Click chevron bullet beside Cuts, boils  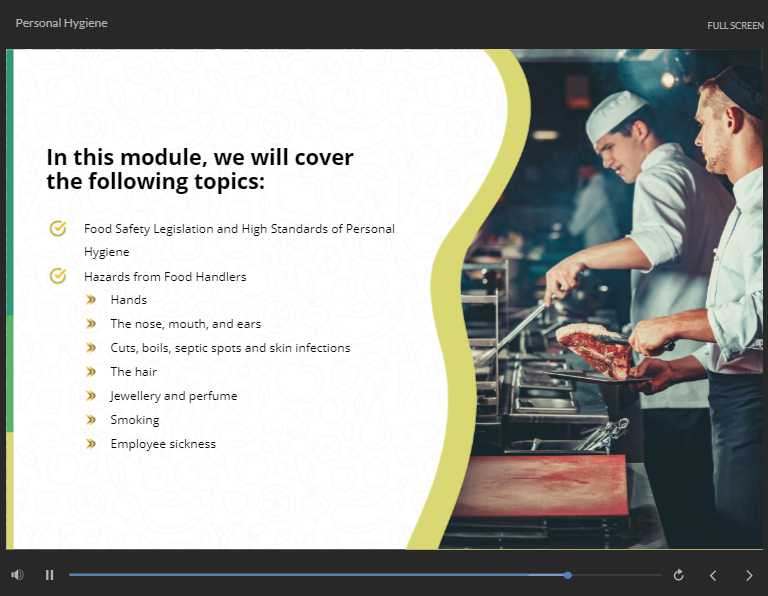[91, 348]
